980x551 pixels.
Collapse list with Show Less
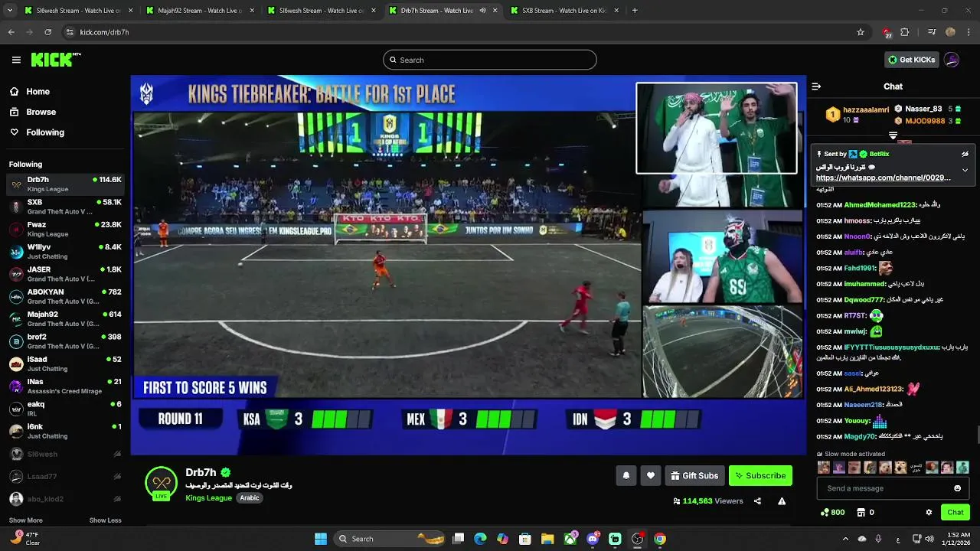pyautogui.click(x=105, y=520)
